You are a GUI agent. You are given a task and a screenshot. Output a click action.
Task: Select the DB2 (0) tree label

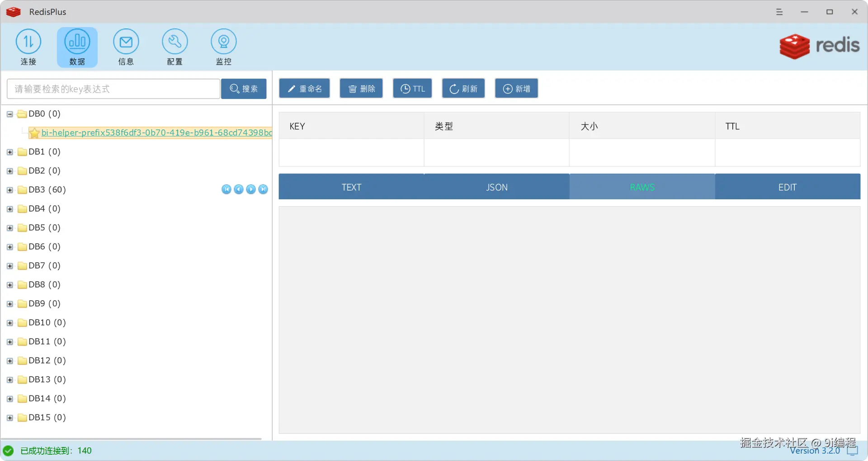[44, 171]
